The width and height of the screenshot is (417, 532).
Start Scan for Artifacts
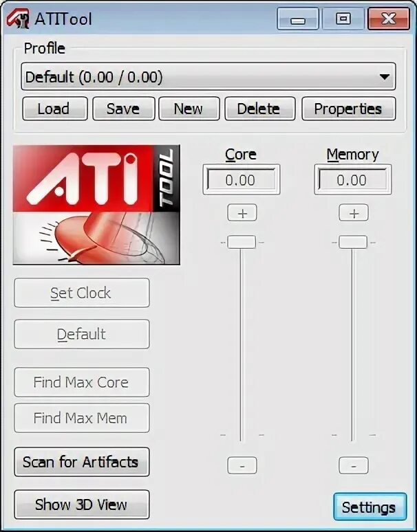pos(81,462)
